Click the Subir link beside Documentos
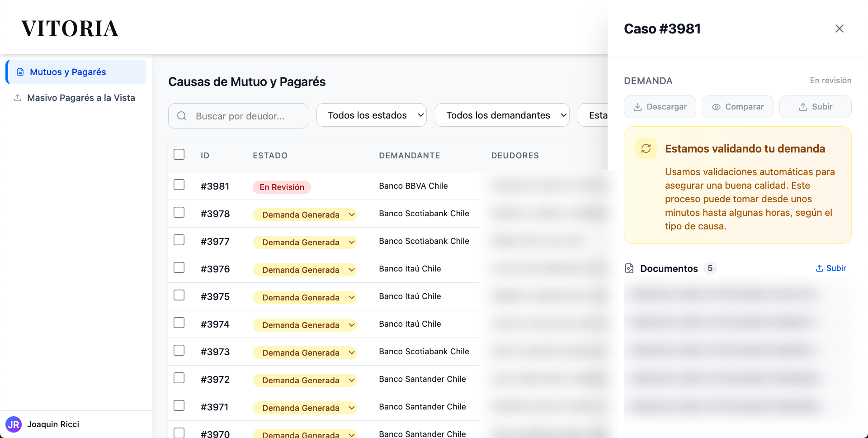 pyautogui.click(x=831, y=268)
